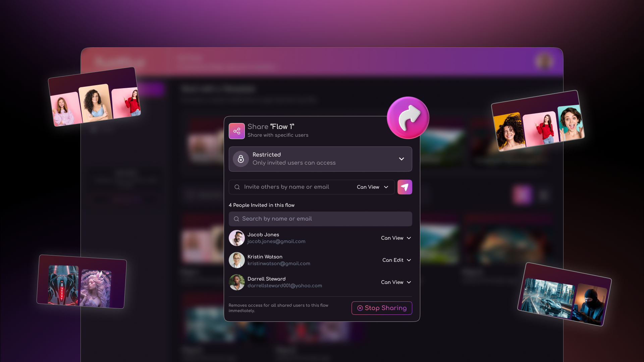This screenshot has width=644, height=362.
Task: Click the large pink forward arrow badge
Action: [408, 118]
